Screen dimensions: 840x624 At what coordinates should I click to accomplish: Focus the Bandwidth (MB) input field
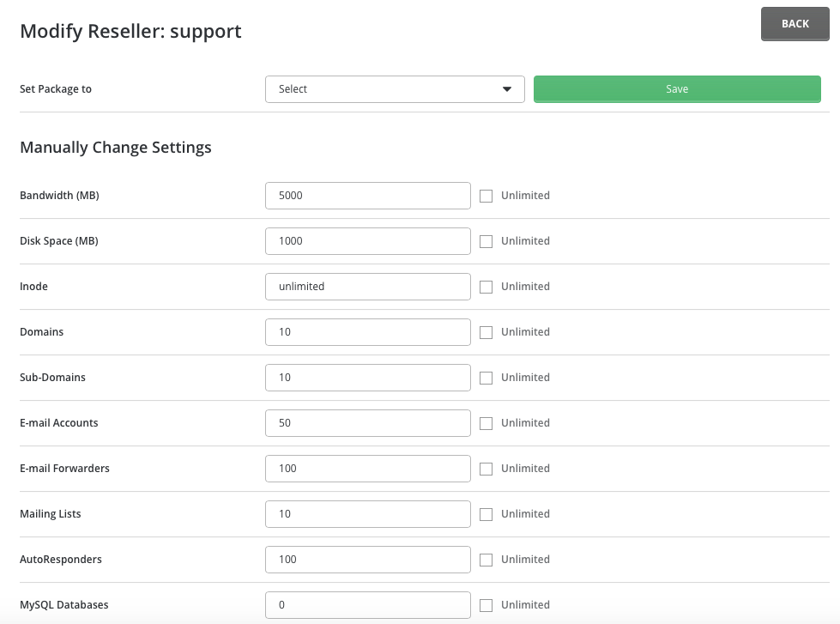pyautogui.click(x=368, y=196)
